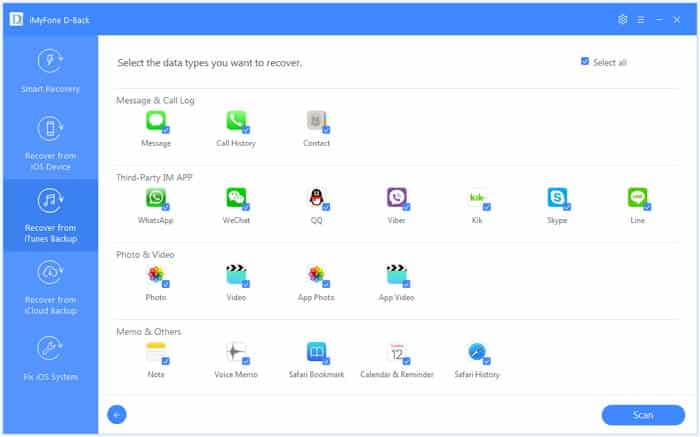Go to Fix iOS System tab

[49, 357]
